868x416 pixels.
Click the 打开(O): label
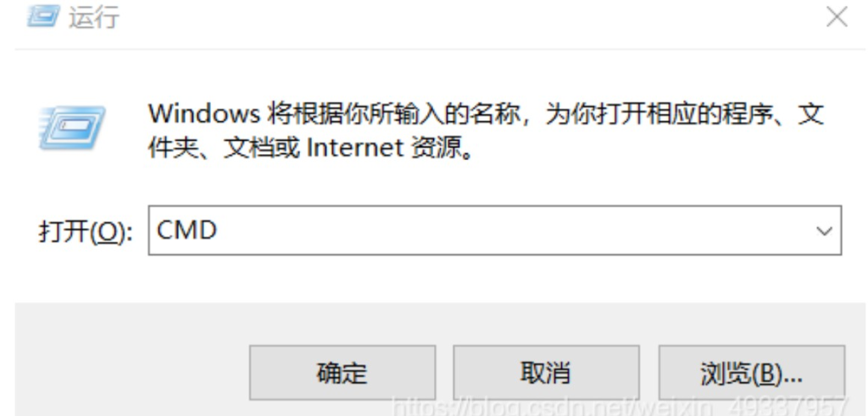(x=86, y=231)
